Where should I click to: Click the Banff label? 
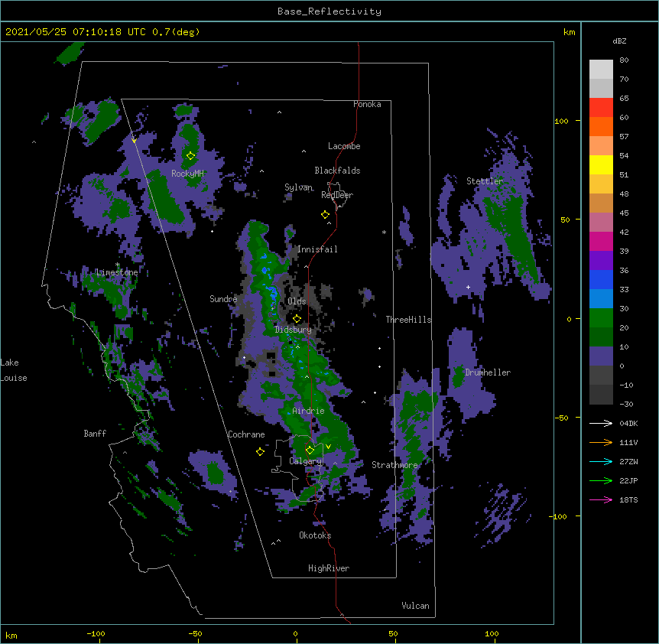95,434
